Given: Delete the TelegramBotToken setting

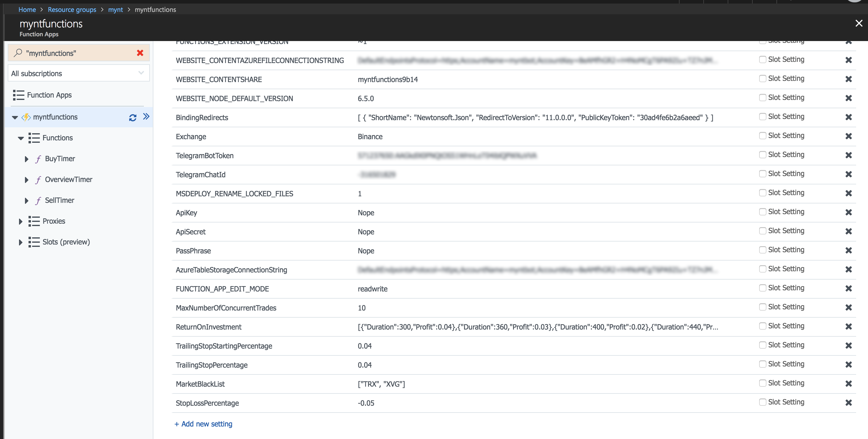Looking at the screenshot, I should click(x=848, y=155).
